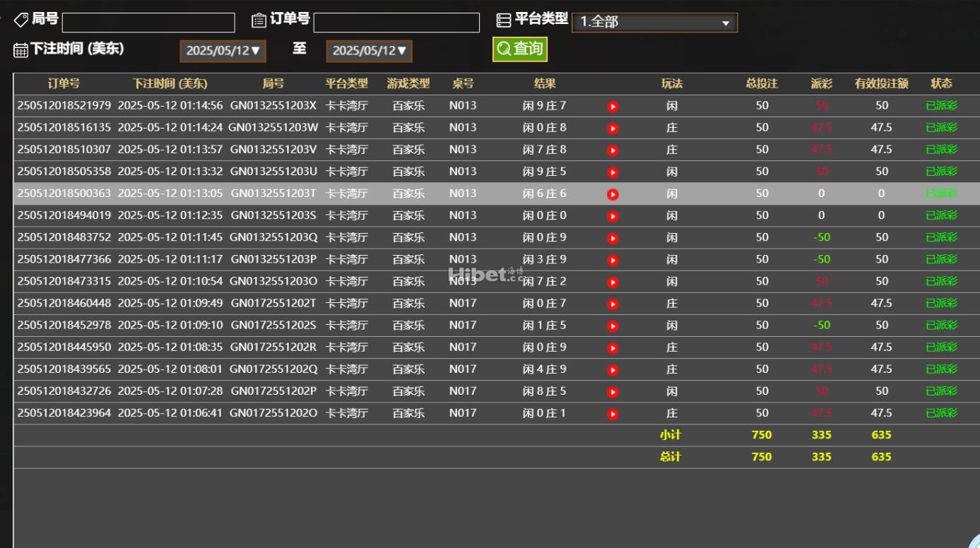Click the green 查询 search button

520,49
